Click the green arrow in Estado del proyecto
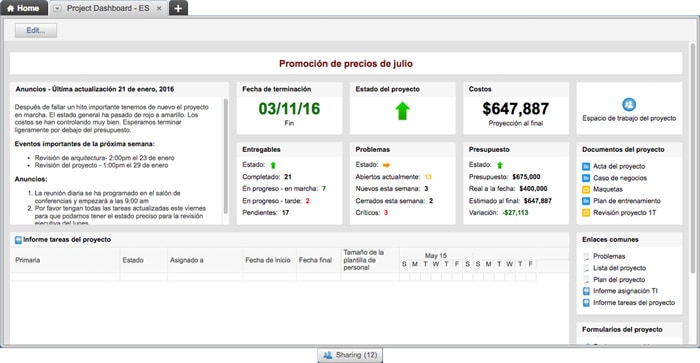Screen dimensions: 700x363 (402, 111)
